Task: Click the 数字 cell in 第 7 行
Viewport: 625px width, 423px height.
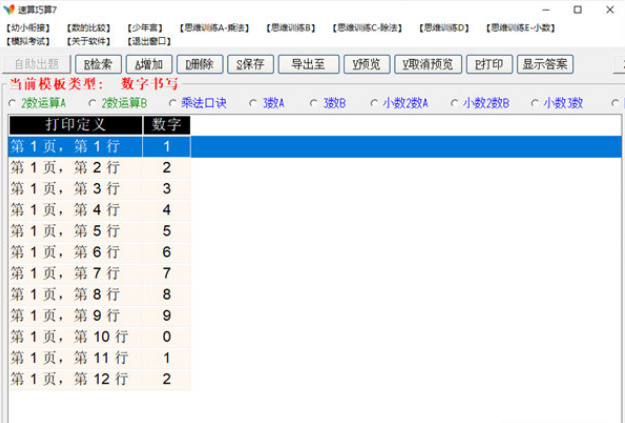Action: (x=167, y=273)
